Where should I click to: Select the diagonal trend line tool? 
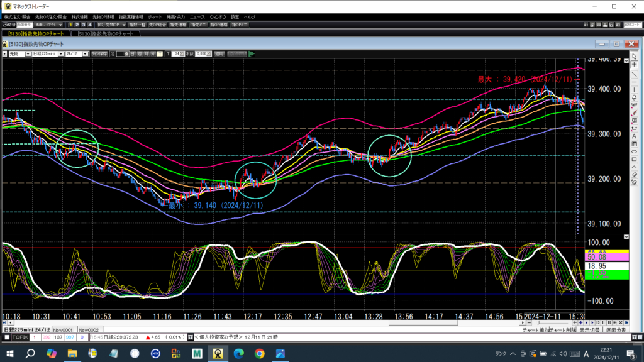634,74
